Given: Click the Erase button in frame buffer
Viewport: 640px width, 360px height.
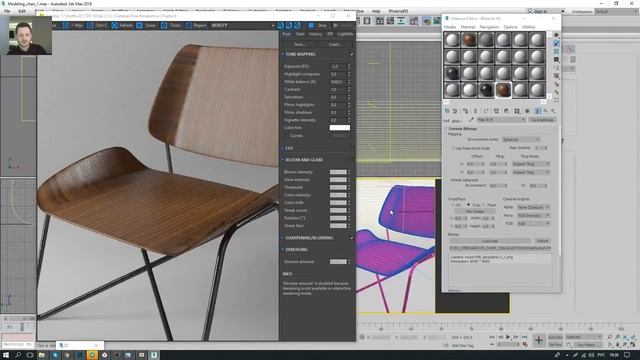Looking at the screenshot, I should 146,25.
